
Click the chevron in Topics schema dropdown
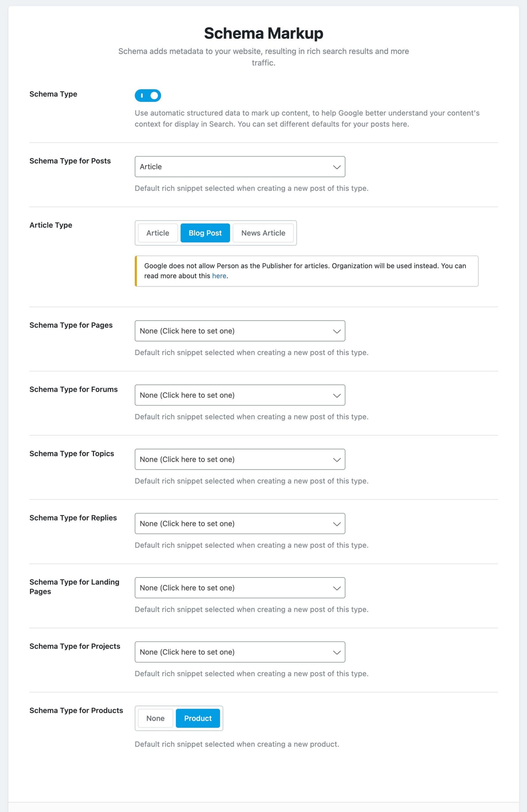(x=337, y=460)
